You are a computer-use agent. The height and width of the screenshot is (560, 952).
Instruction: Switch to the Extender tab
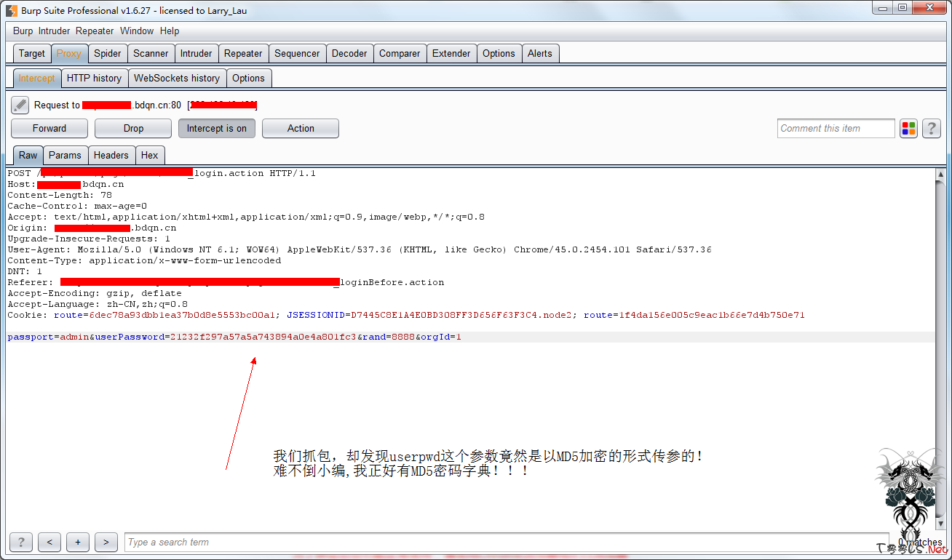(x=451, y=53)
